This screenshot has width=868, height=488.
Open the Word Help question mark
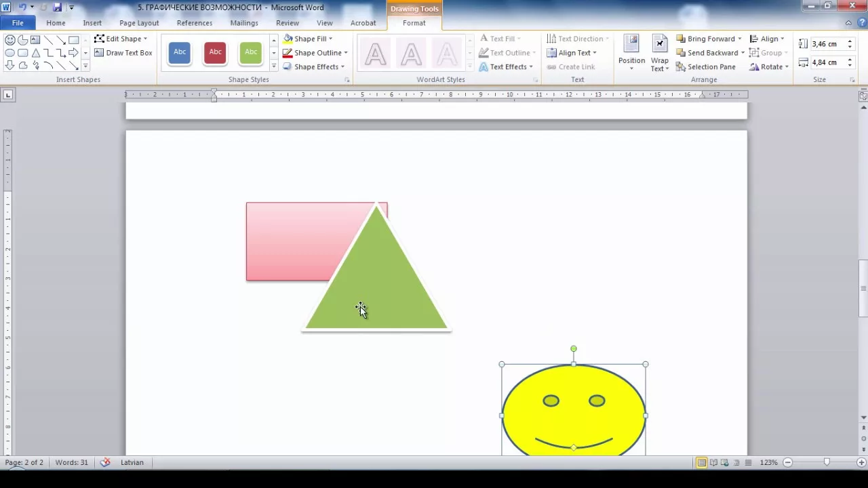pyautogui.click(x=861, y=23)
